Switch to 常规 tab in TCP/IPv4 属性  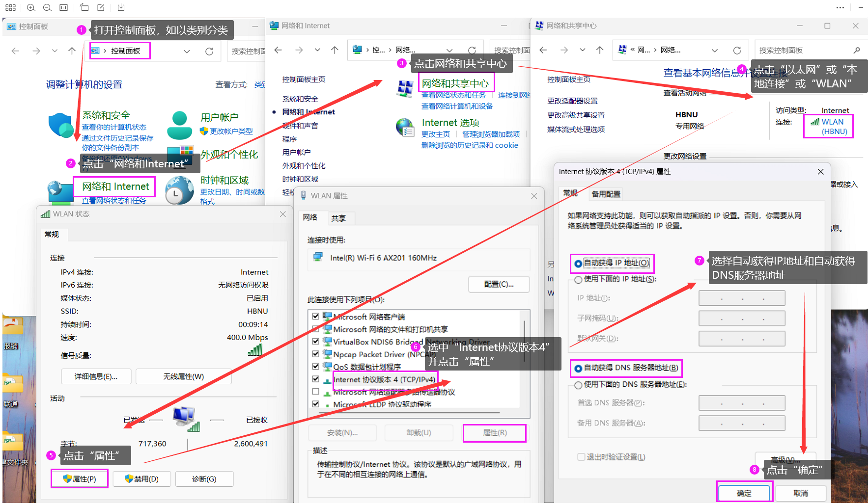(570, 193)
